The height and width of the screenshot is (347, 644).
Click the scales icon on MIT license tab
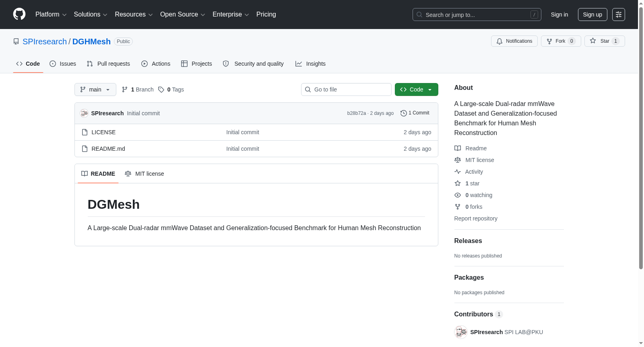coord(128,174)
